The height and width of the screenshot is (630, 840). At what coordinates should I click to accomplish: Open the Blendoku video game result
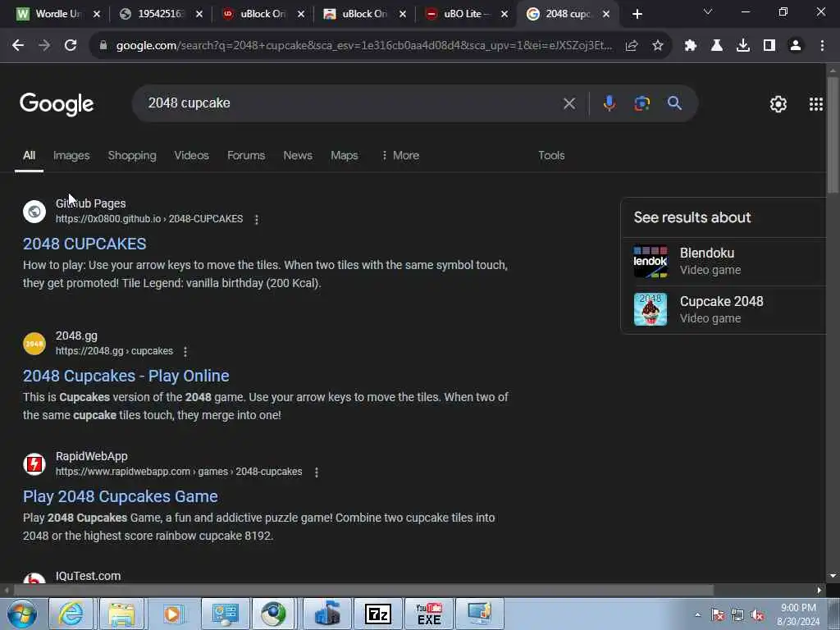(724, 262)
